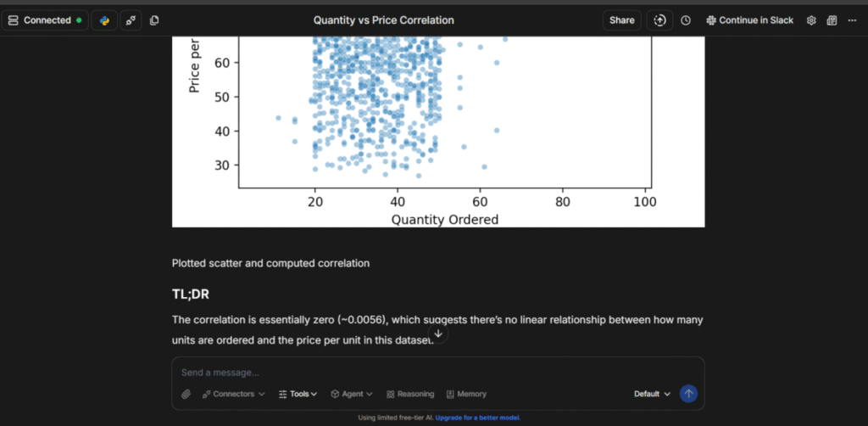Viewport: 868px width, 426px height.
Task: Click the Python environment icon
Action: tap(104, 20)
